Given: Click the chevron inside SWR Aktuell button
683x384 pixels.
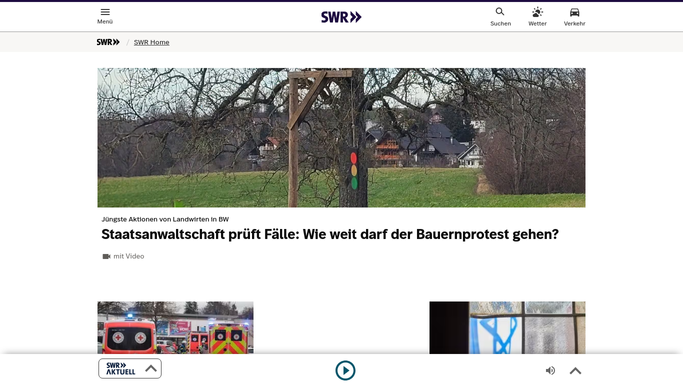Looking at the screenshot, I should click(151, 368).
